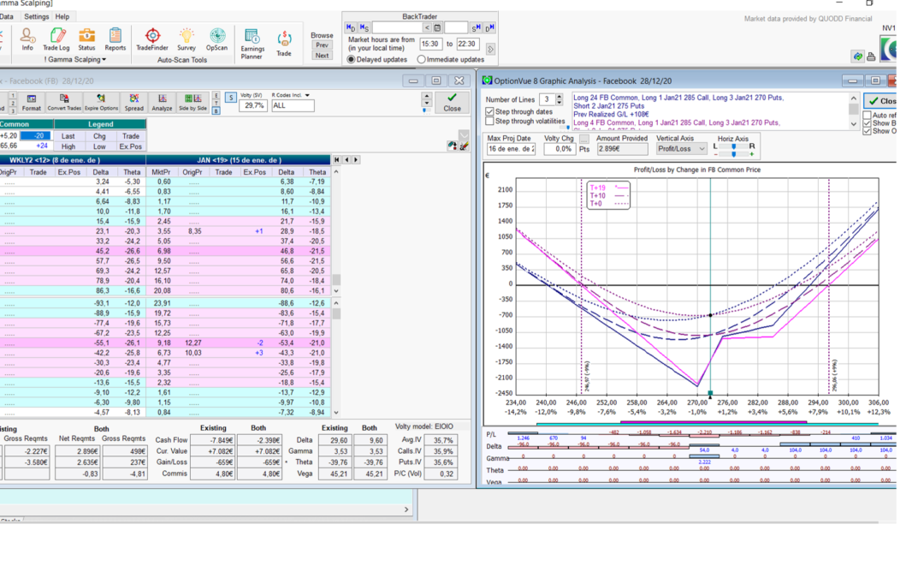Viewport: 924px width, 578px height.
Task: Open the R Codes Incl. dropdown arrow
Action: tap(307, 95)
